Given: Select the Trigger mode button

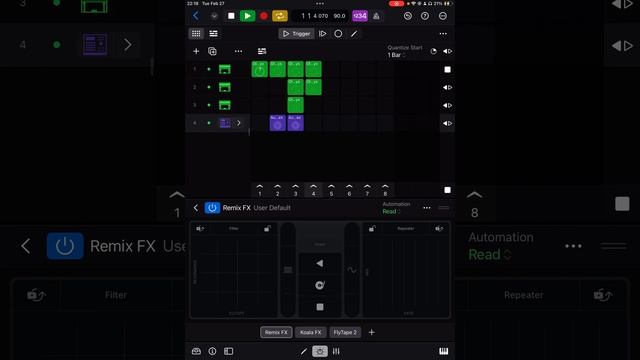Looking at the screenshot, I should 296,33.
